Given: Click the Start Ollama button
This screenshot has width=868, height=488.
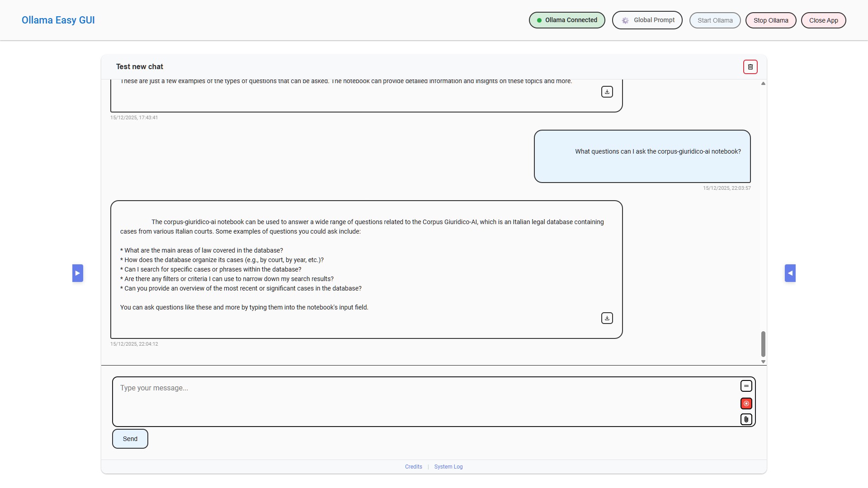Looking at the screenshot, I should pos(715,20).
